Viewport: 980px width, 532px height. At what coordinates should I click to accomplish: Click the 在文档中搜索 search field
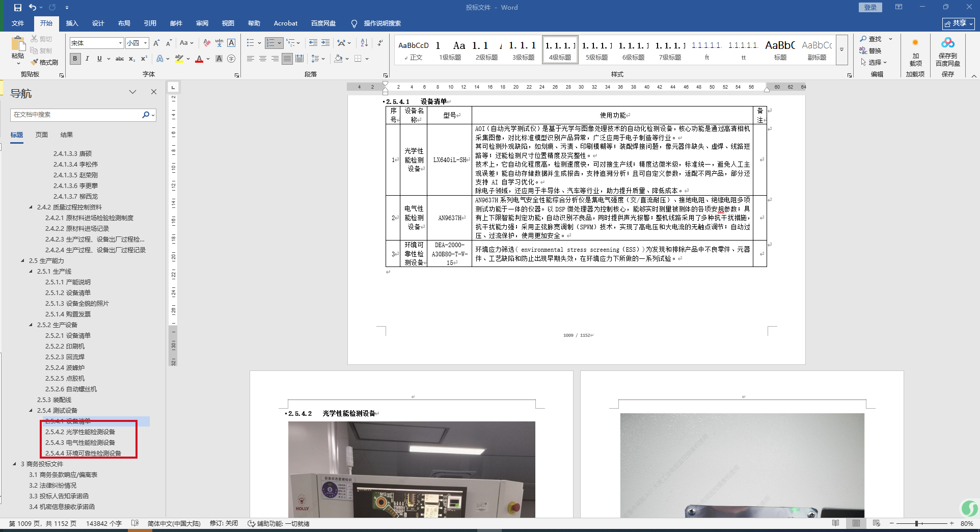click(x=75, y=115)
